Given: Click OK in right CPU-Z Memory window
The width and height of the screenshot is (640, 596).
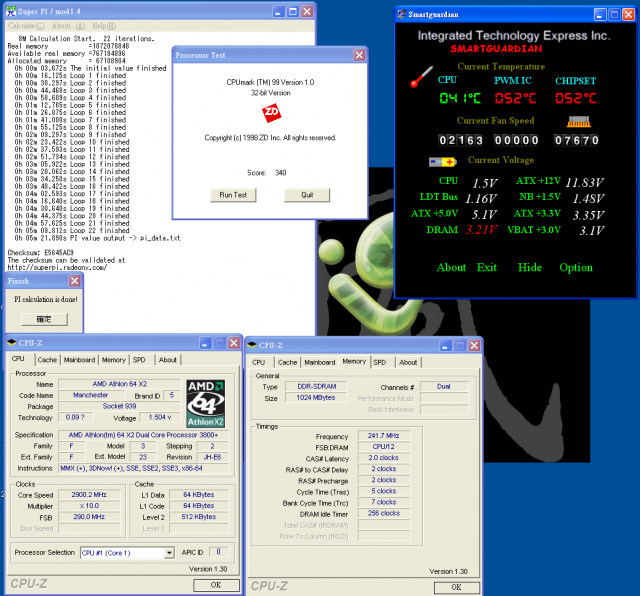Looking at the screenshot, I should tap(456, 587).
